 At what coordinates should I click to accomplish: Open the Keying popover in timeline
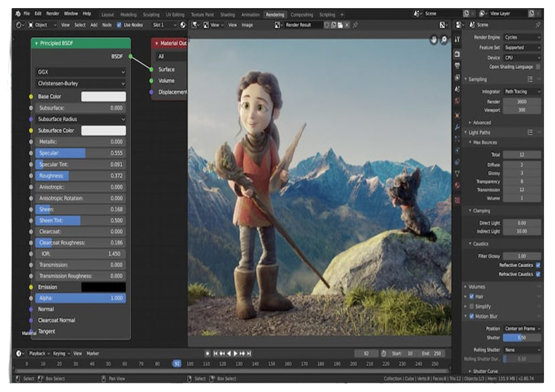tap(61, 353)
